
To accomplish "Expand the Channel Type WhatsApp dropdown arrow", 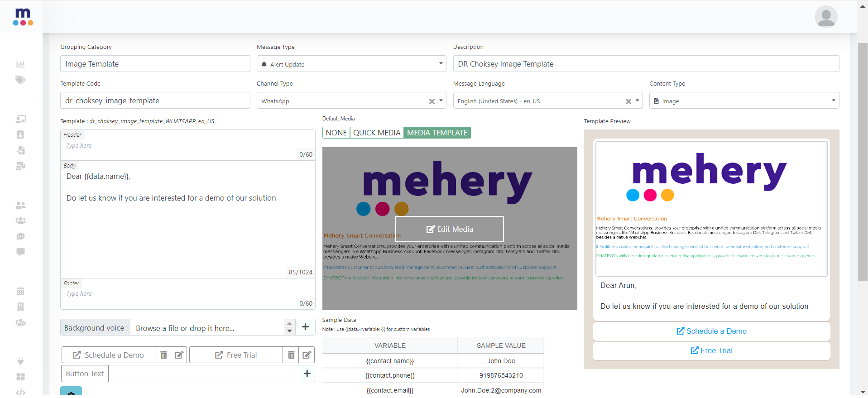I will tap(441, 101).
